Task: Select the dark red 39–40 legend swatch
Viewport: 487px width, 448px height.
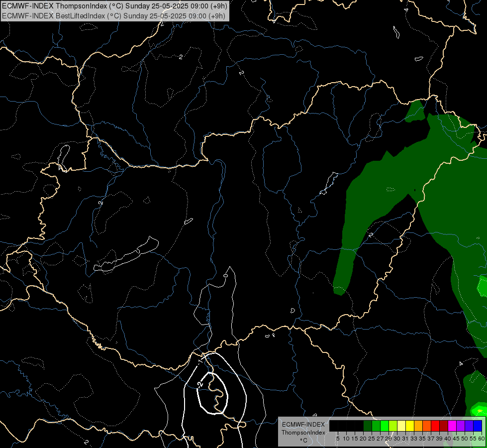Action: (444, 426)
